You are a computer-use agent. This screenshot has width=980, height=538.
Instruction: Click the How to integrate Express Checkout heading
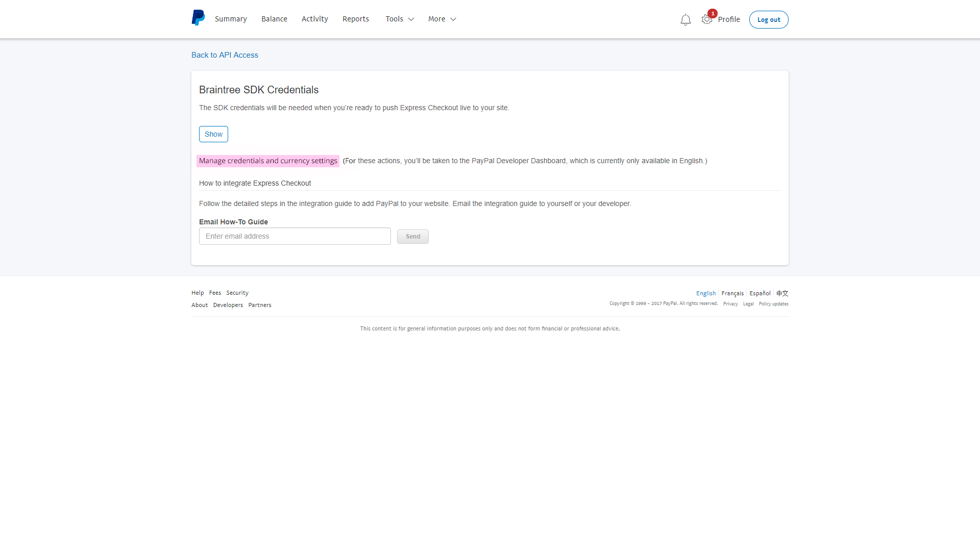coord(255,183)
